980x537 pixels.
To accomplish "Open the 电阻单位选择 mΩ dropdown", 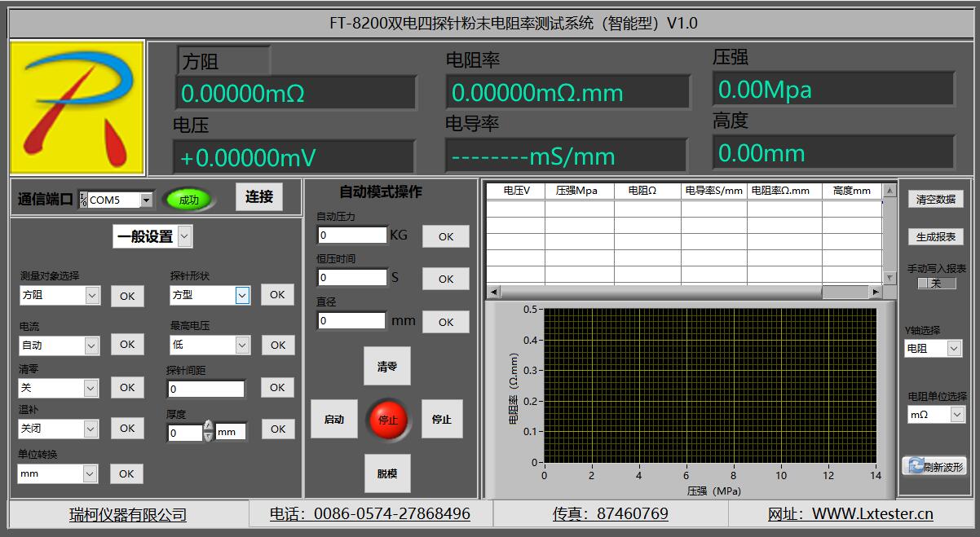I will coord(957,415).
